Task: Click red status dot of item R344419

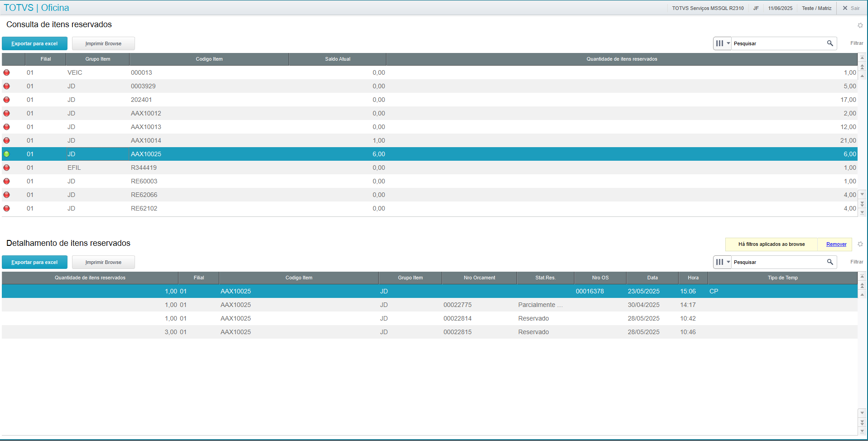Action: point(6,168)
